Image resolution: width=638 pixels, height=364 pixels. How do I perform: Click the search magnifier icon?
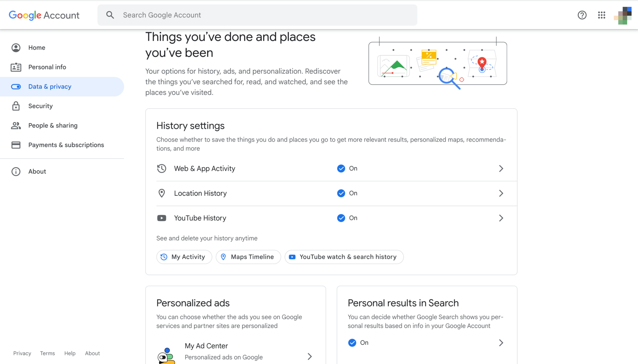coord(110,15)
